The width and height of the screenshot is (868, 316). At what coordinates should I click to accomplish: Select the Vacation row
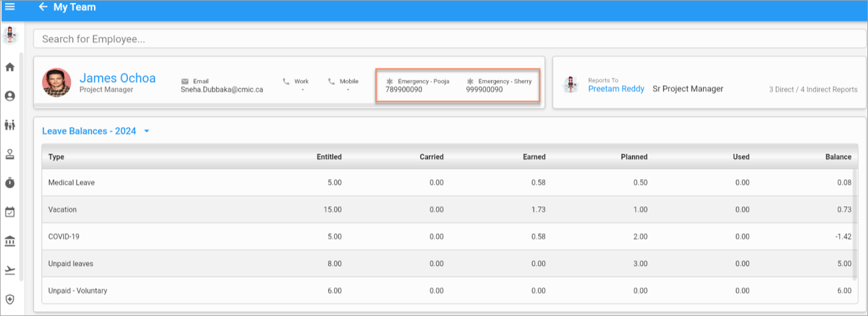coord(450,210)
